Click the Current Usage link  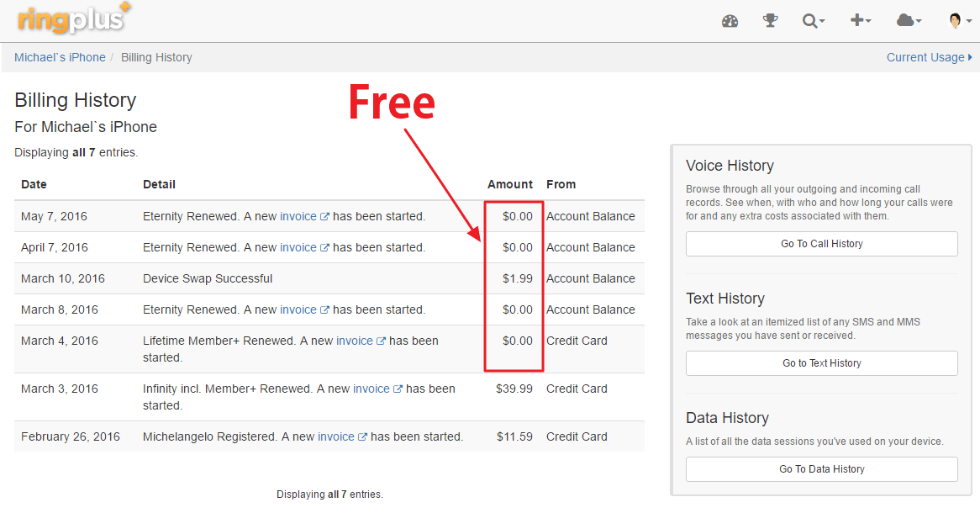929,57
